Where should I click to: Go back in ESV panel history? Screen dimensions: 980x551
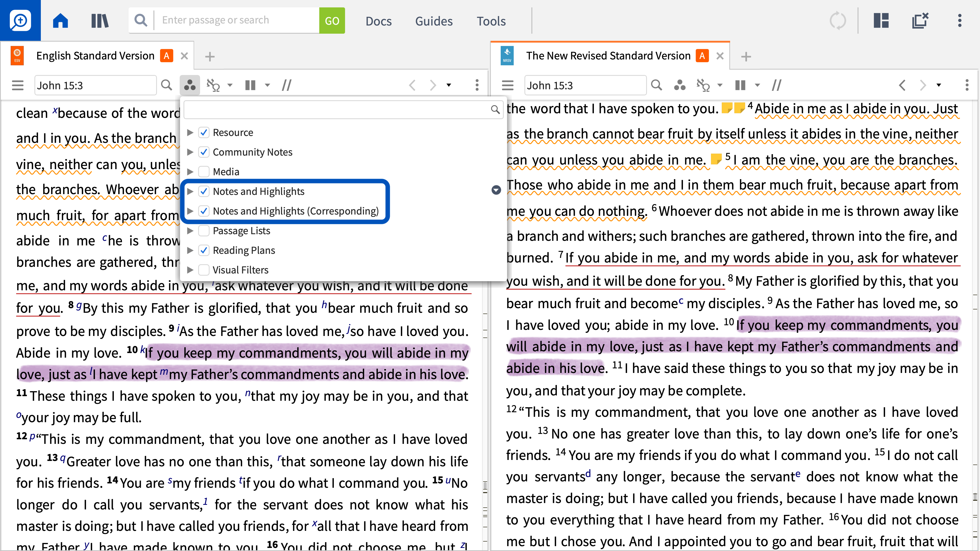pyautogui.click(x=412, y=85)
